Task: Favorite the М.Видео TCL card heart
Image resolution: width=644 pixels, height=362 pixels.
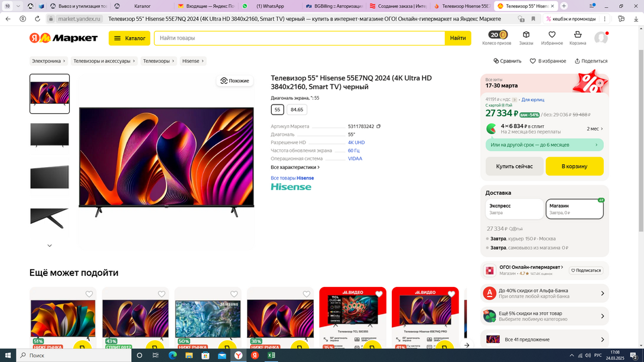Action: pos(379,294)
